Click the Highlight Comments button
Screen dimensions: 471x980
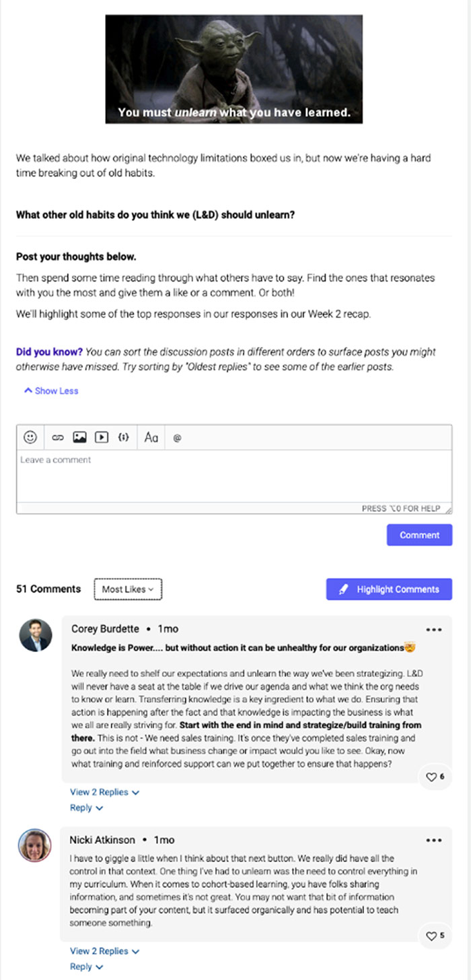(x=389, y=589)
